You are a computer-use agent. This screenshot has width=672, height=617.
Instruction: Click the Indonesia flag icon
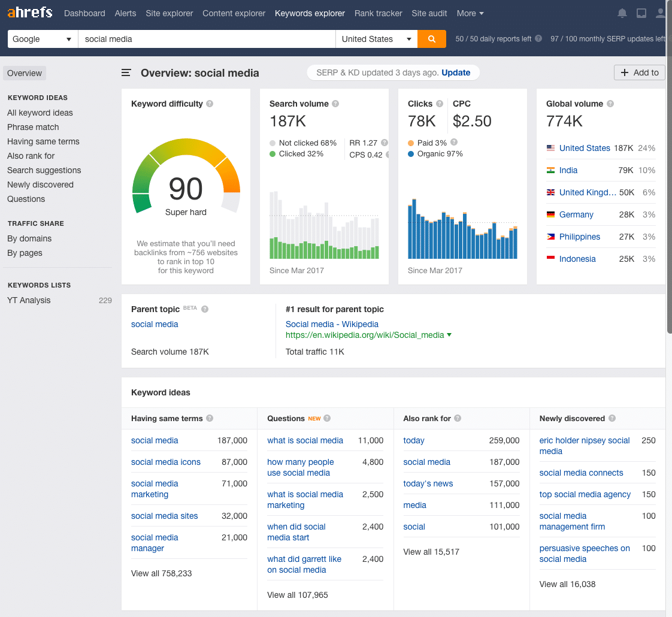550,259
